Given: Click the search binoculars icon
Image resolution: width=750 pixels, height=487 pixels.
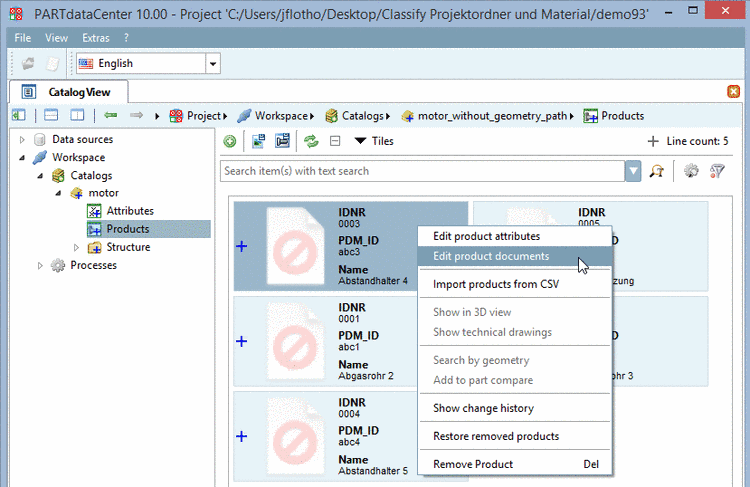Looking at the screenshot, I should click(x=657, y=171).
